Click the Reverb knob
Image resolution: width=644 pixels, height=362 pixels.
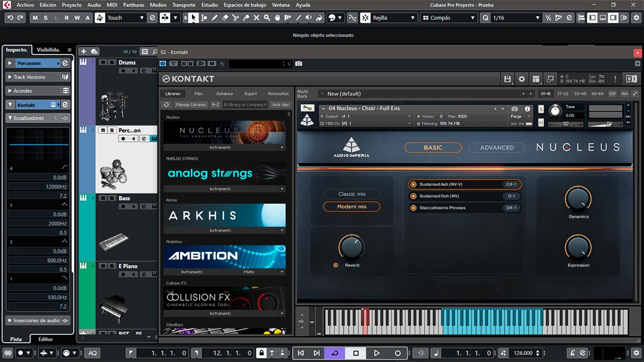pos(352,247)
